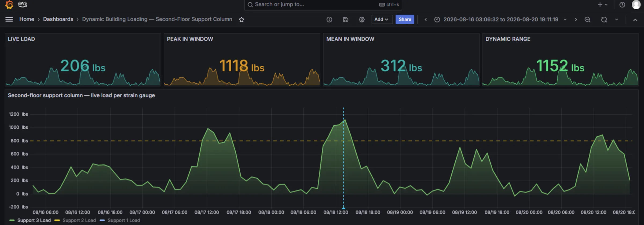Image resolution: width=644 pixels, height=225 pixels.
Task: Click the PEAK IN WINDOW panel title
Action: [x=190, y=39]
